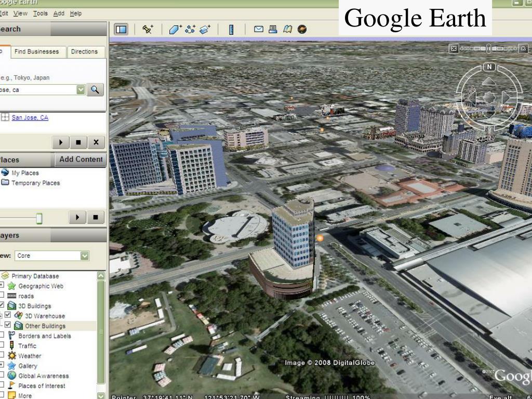Click the look-up arrow on navigation compass
Screen dimensions: 532x399
(489, 82)
